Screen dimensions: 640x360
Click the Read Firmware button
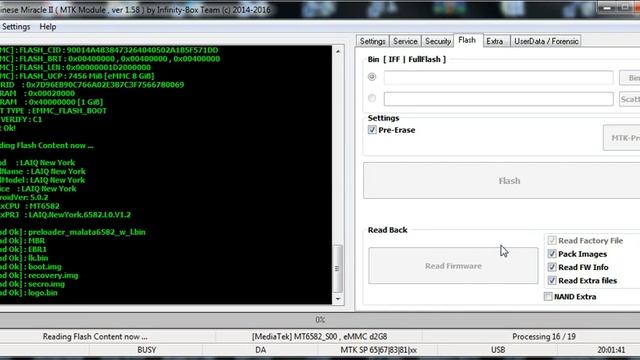point(453,266)
